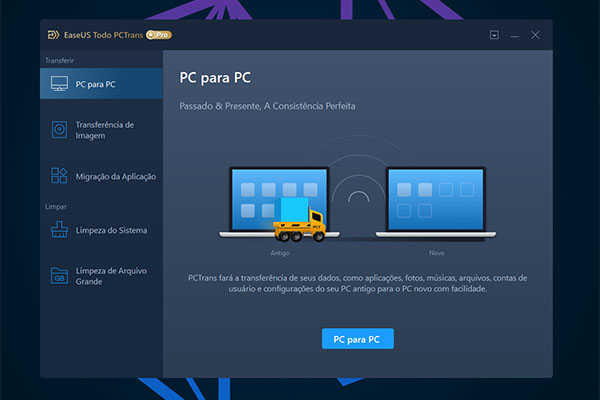The height and width of the screenshot is (400, 600).
Task: Minimize the EaseUS Todo PCTrans window
Action: [515, 36]
